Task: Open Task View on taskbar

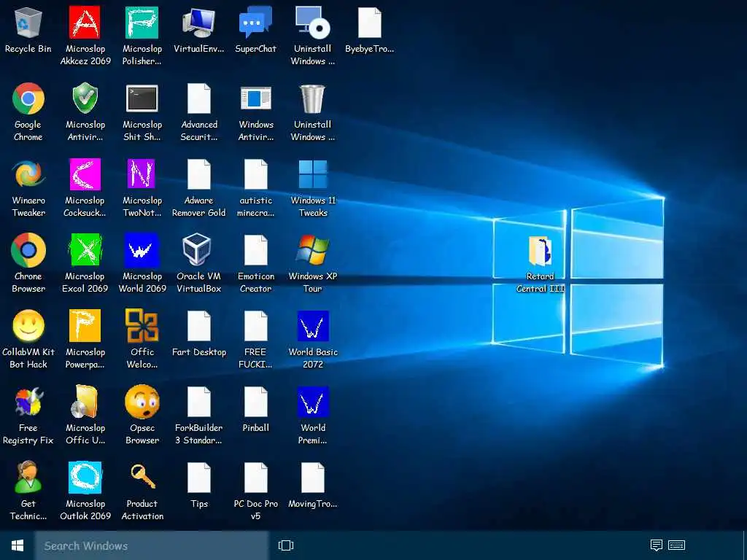Action: (x=286, y=545)
